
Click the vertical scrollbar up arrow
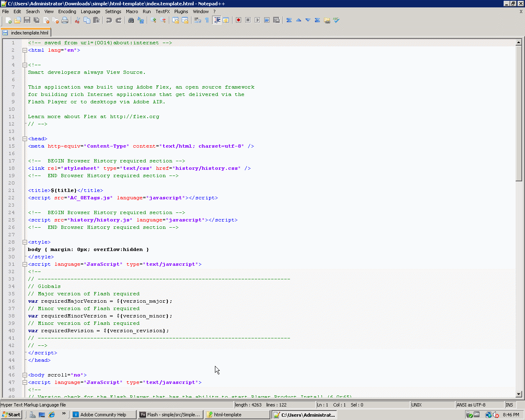tap(518, 42)
